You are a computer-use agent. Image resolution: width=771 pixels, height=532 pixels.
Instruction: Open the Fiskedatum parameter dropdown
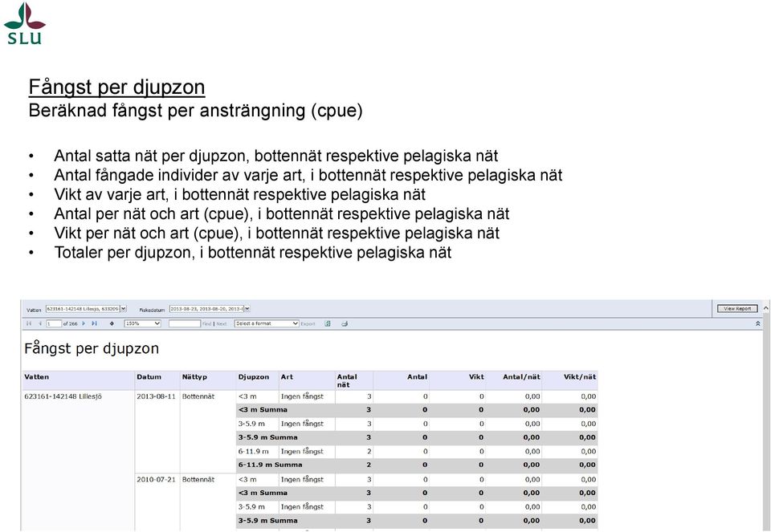(247, 308)
